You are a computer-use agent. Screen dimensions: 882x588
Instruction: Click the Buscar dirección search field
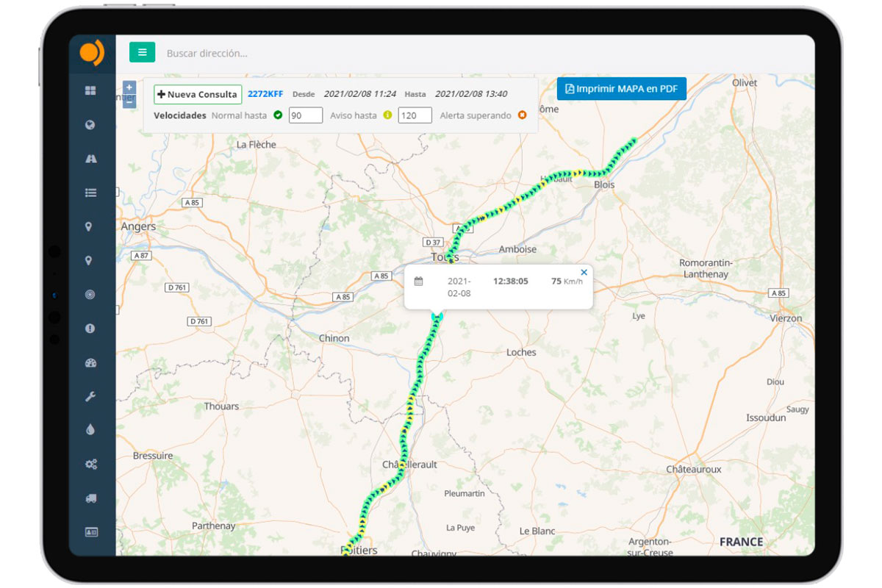click(x=294, y=54)
